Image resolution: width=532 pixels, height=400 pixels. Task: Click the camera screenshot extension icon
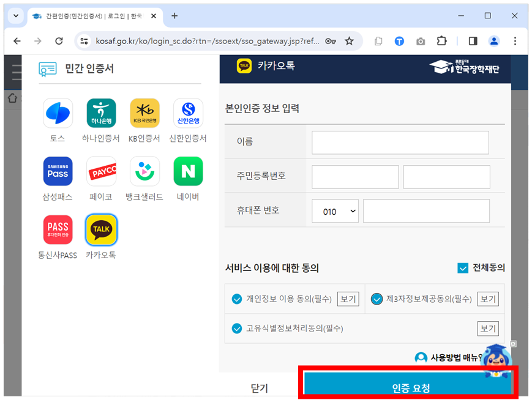point(421,42)
